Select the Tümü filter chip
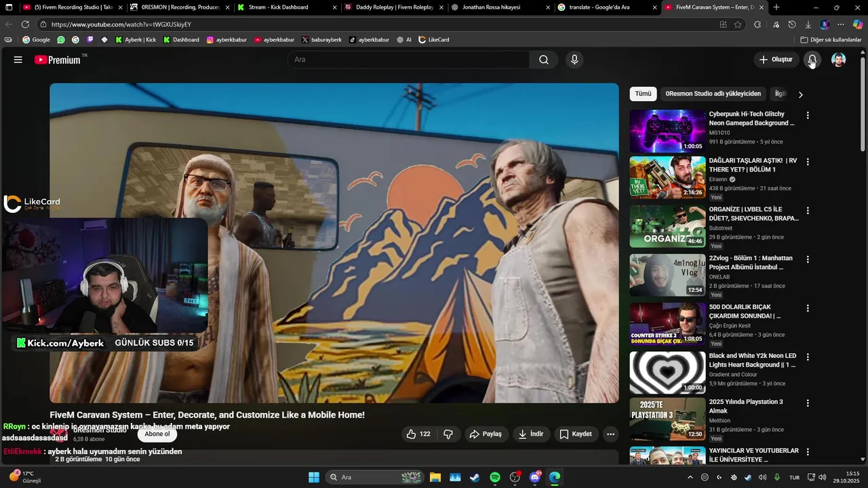Viewport: 868px width, 488px height. (x=643, y=94)
